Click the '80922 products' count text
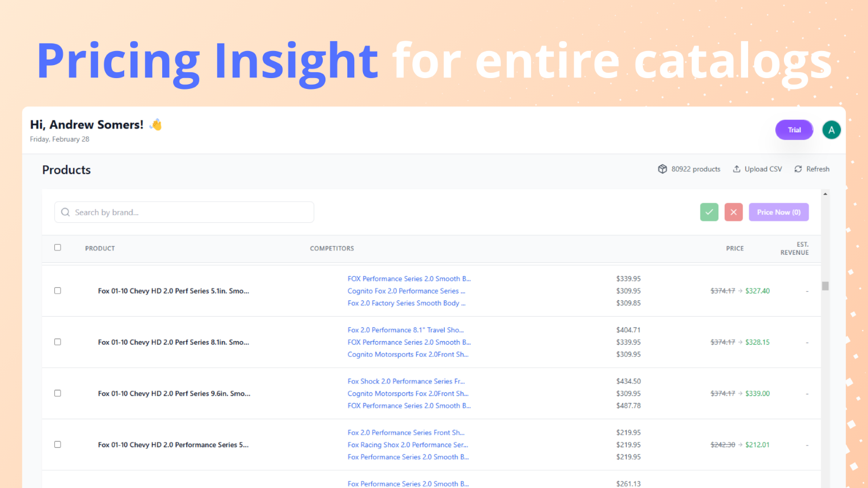Screen dimensions: 868x488 point(696,169)
